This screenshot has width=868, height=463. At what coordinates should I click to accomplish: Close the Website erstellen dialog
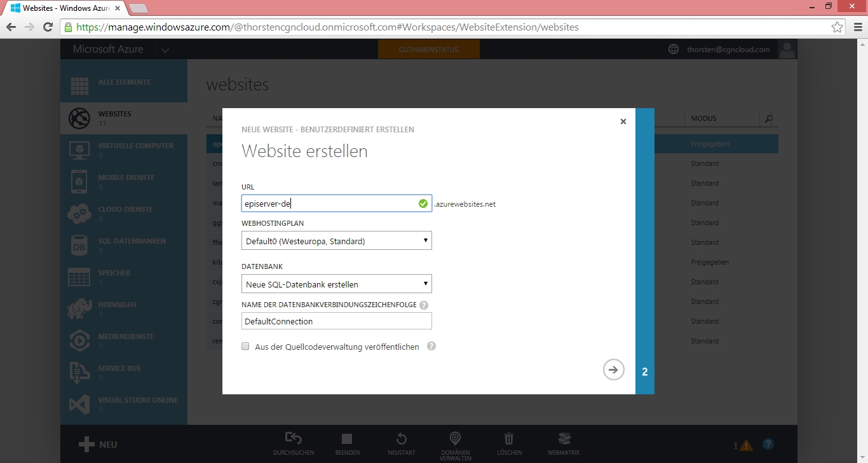coord(623,121)
